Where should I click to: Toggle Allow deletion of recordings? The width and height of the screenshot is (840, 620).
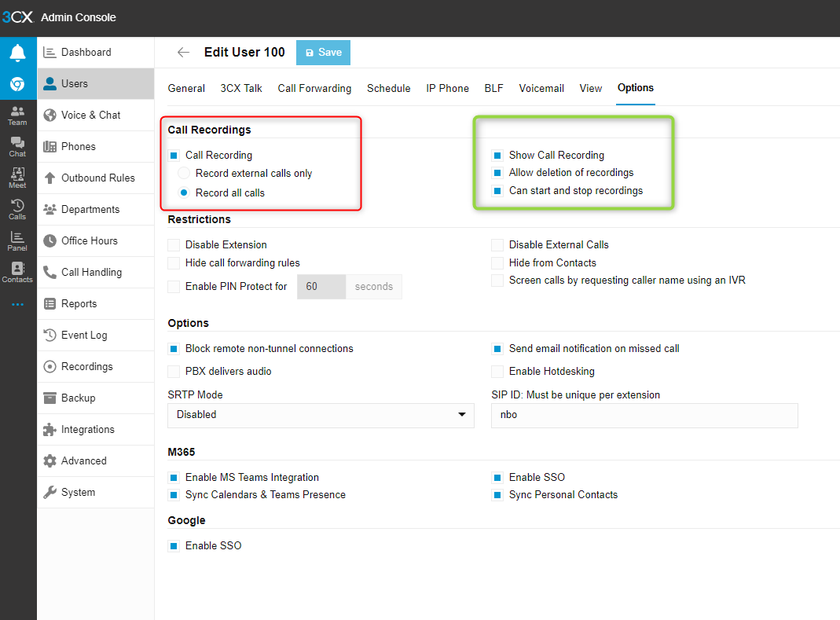pos(497,173)
